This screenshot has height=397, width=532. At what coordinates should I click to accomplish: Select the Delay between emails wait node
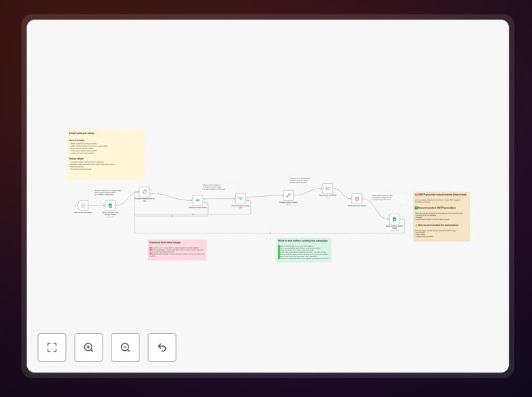click(x=357, y=199)
